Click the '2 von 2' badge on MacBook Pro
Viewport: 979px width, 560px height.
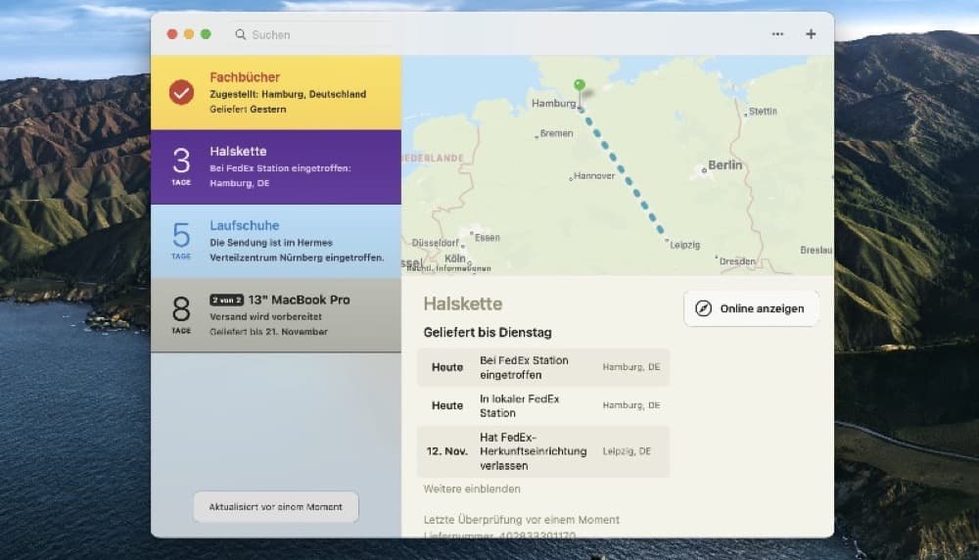click(226, 301)
